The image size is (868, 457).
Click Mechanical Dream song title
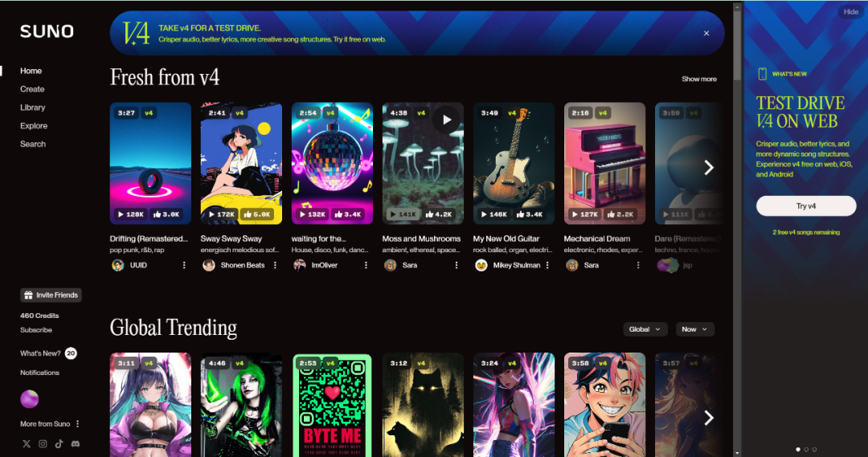click(596, 239)
